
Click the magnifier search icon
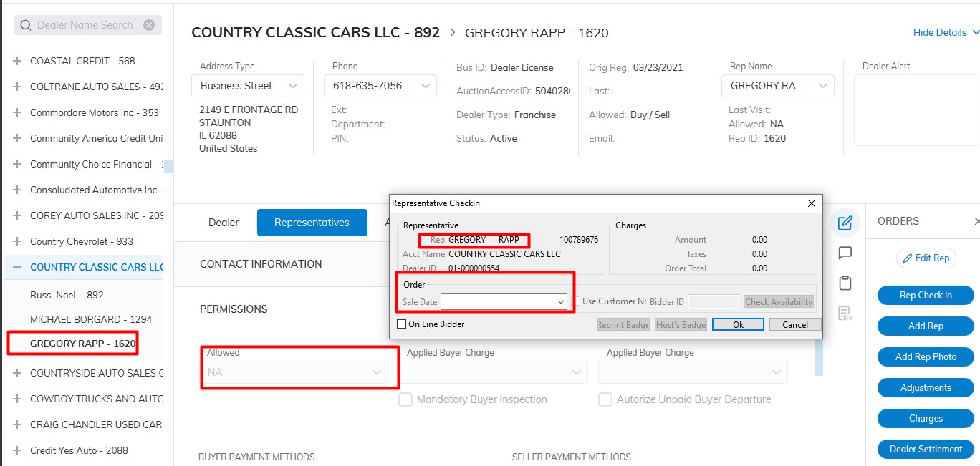click(26, 25)
